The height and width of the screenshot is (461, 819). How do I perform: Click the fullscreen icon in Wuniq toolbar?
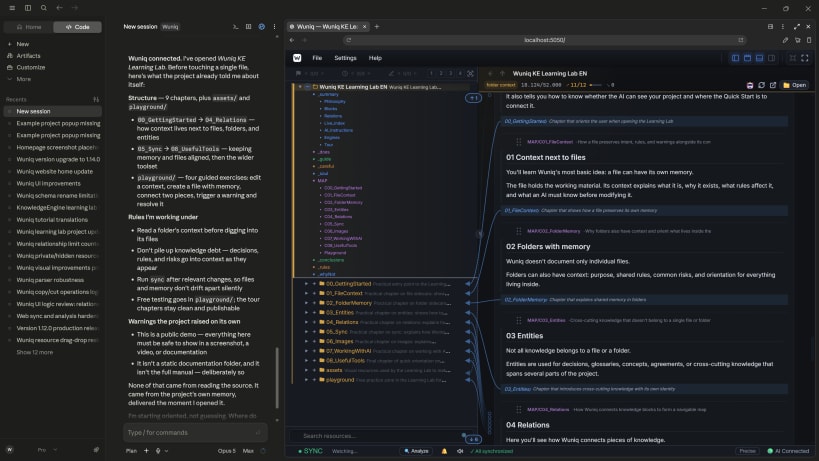(x=804, y=58)
